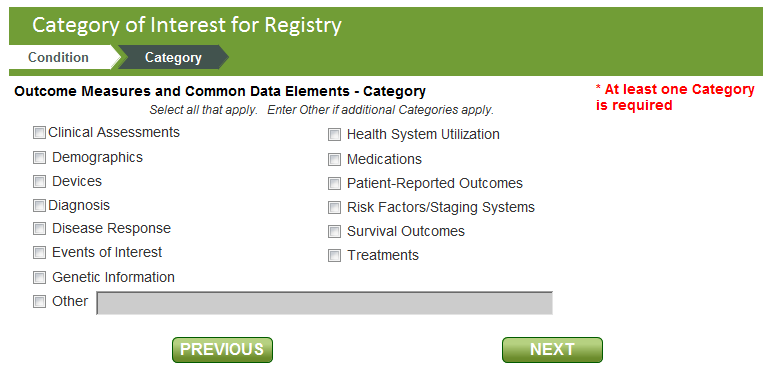Click the Other category text field
This screenshot has height=369, width=766.
click(x=324, y=303)
